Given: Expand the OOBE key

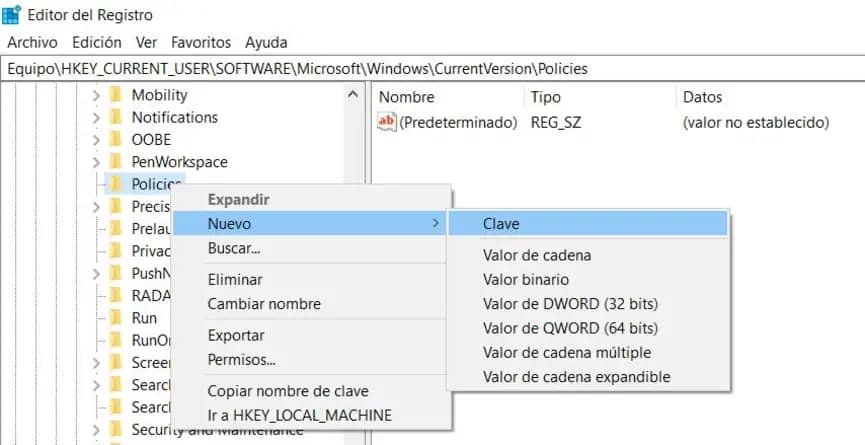Looking at the screenshot, I should coord(97,140).
